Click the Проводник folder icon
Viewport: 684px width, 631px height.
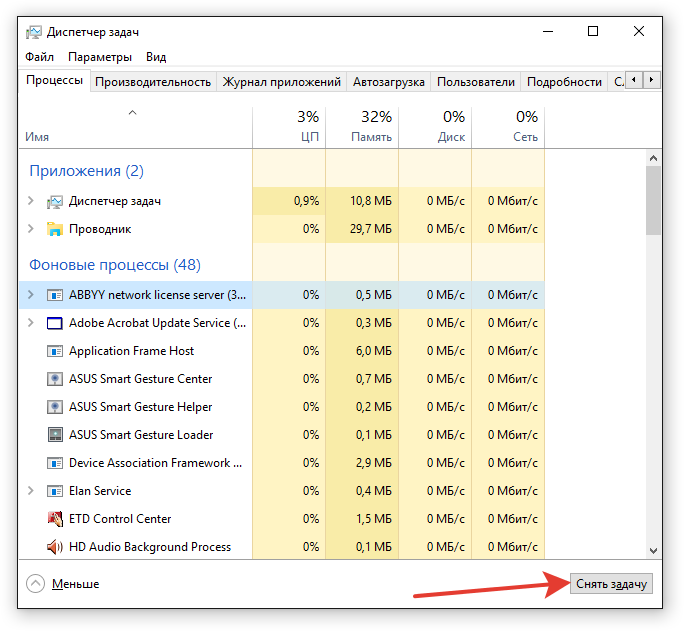(x=55, y=229)
